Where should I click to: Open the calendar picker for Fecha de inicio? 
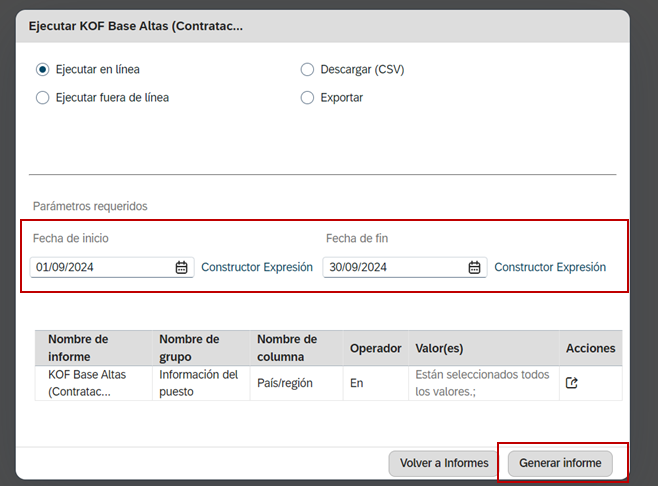click(x=181, y=268)
